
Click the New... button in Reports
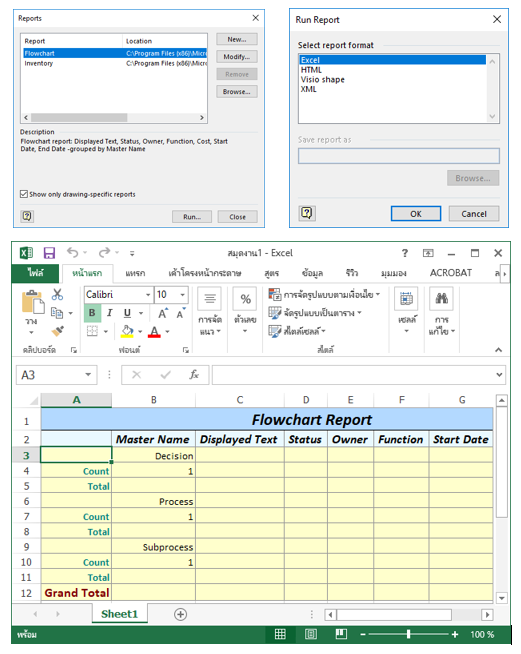coord(237,39)
